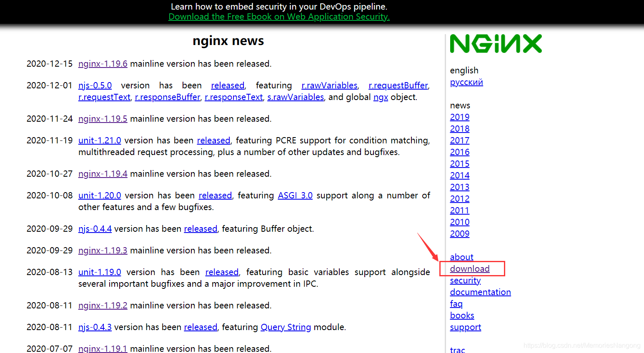Screen dimensions: 644x353
Task: Open the s.rawVariables link
Action: pyautogui.click(x=296, y=97)
